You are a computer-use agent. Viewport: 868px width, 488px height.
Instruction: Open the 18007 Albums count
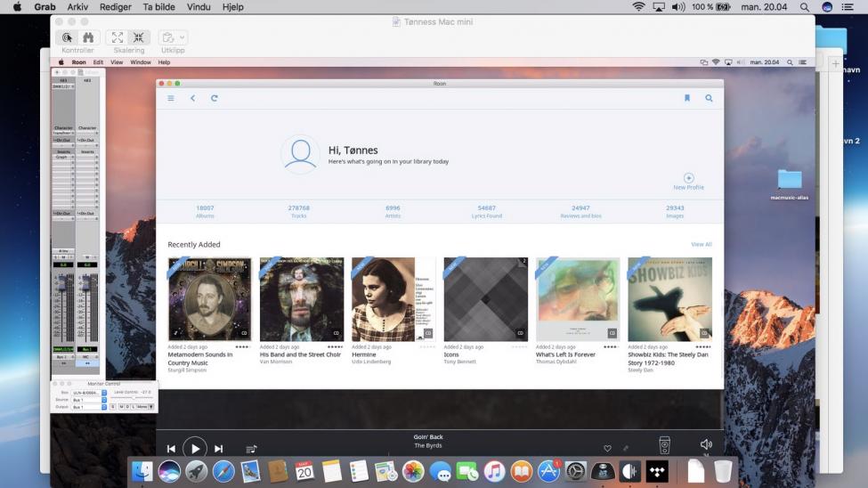pos(205,212)
